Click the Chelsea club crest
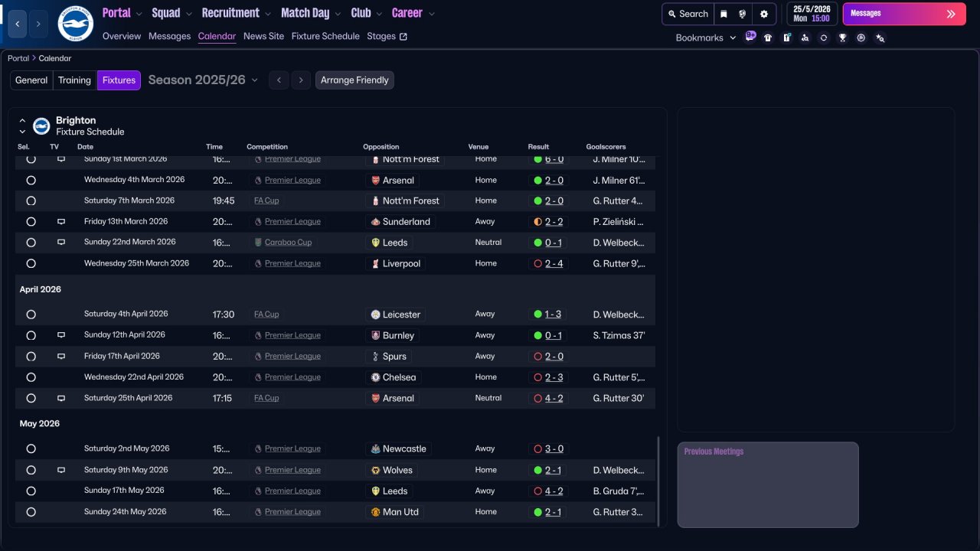Screen dimensions: 980x551 coord(375,377)
